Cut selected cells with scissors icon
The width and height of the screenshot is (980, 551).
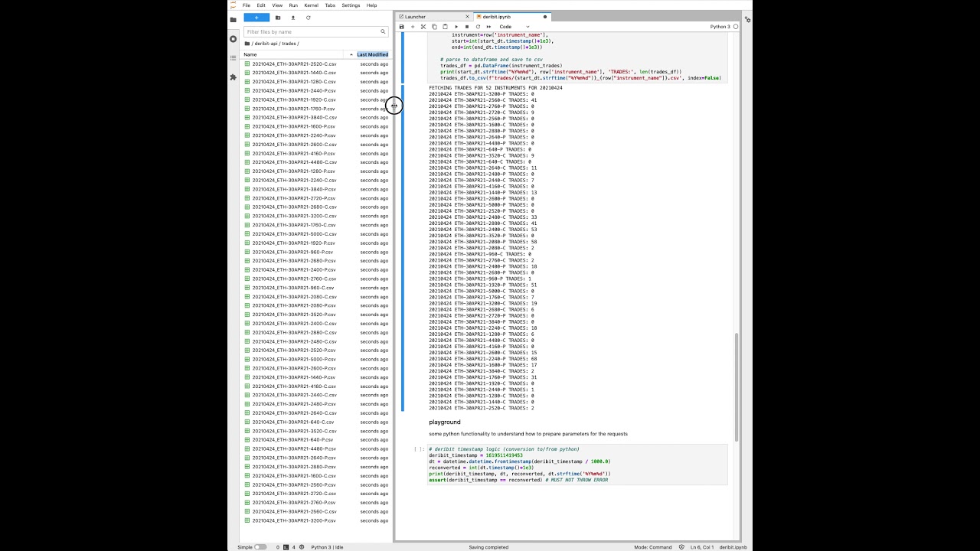pos(423,27)
